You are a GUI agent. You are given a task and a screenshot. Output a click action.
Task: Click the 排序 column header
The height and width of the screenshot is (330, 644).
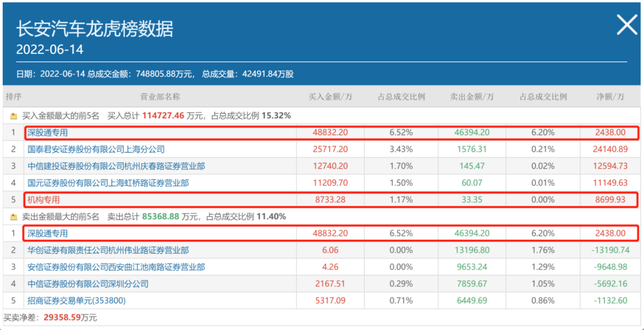pos(13,97)
